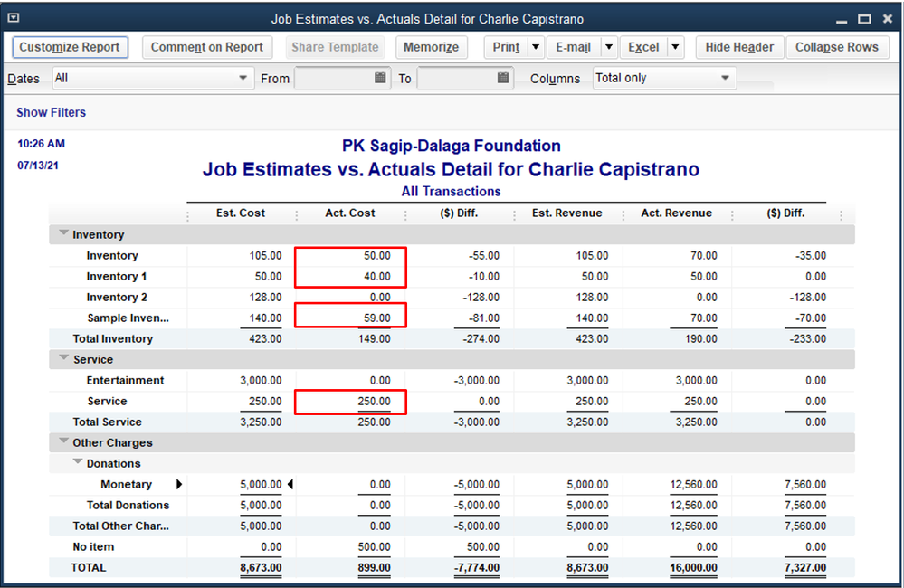Viewport: 904px width, 588px height.
Task: Click the PK Sagip-Dalaga Foundation title
Action: point(452,146)
